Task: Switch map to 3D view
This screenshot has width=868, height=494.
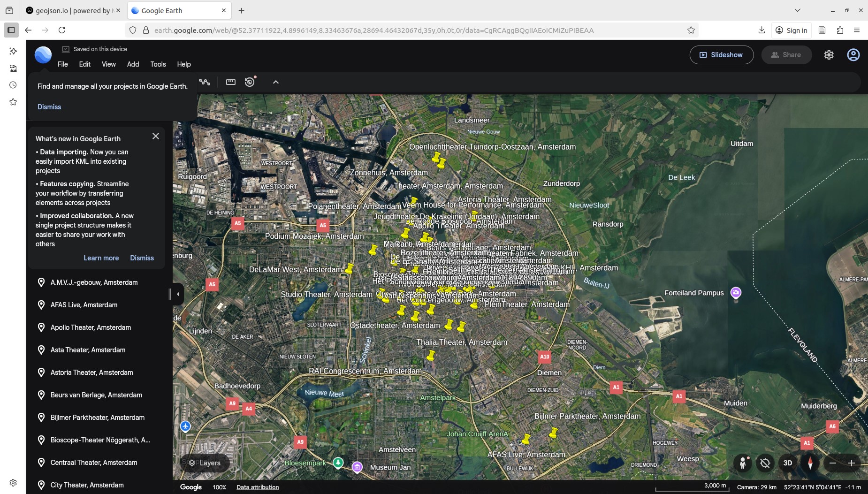Action: (x=788, y=463)
